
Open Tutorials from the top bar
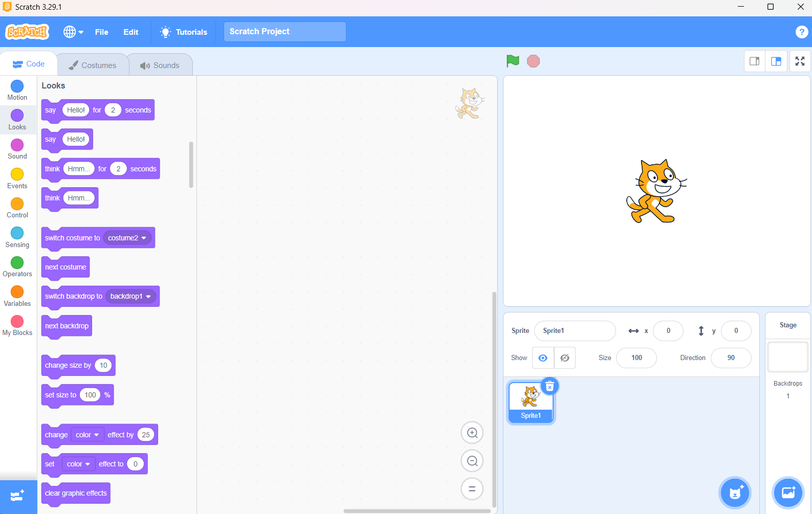[184, 32]
